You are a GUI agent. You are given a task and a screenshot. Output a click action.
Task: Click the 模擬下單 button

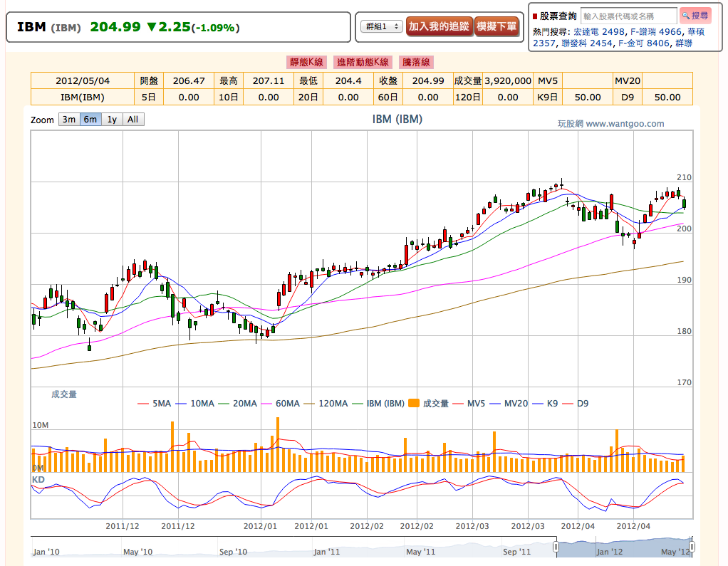496,26
